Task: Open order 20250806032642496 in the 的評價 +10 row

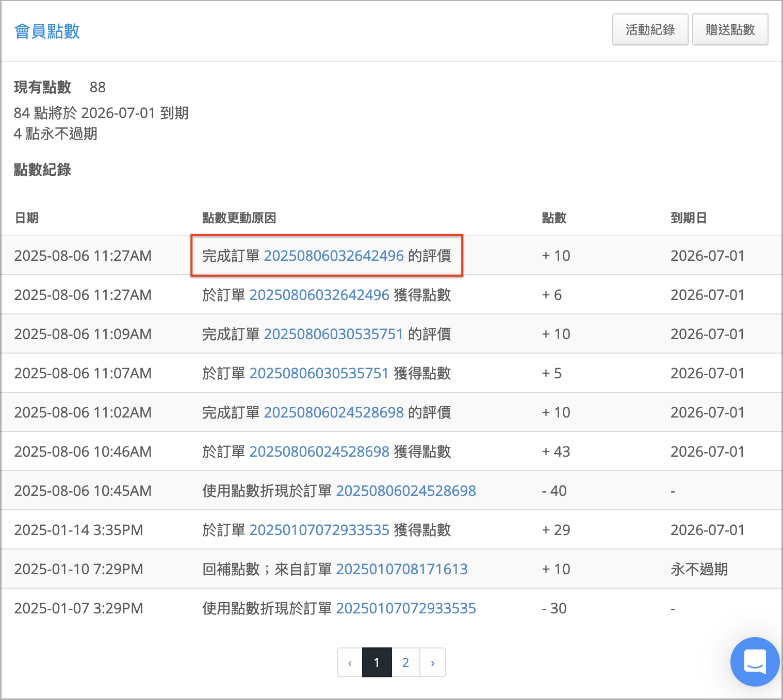Action: coord(334,256)
